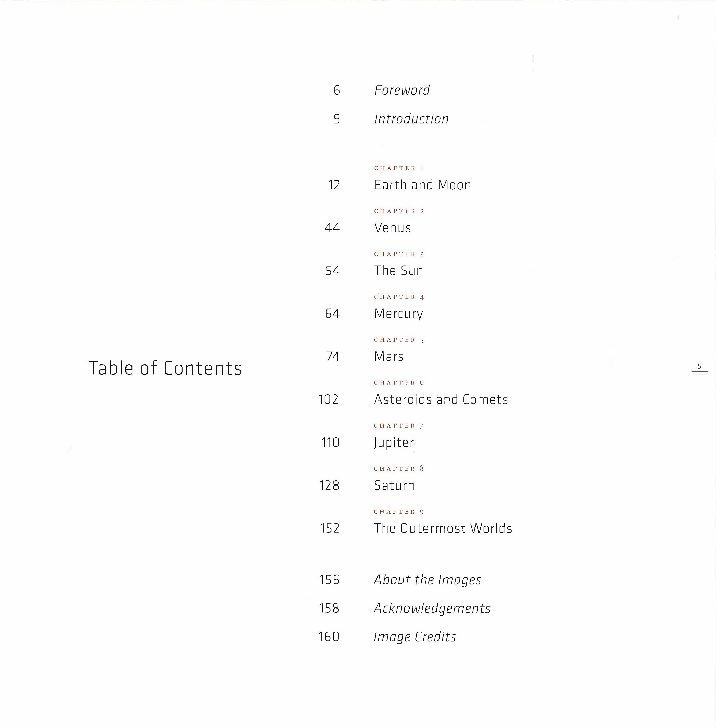
Task: Go to the Introduction section
Action: (x=411, y=119)
